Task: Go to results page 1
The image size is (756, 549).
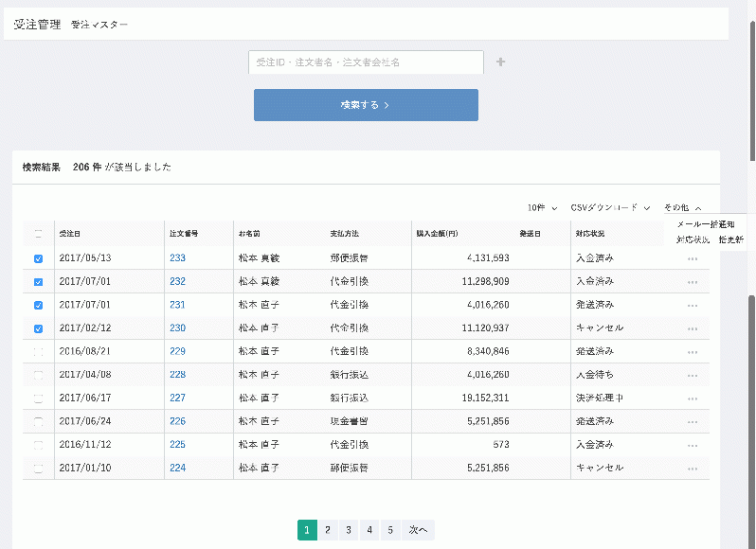Action: (x=307, y=530)
